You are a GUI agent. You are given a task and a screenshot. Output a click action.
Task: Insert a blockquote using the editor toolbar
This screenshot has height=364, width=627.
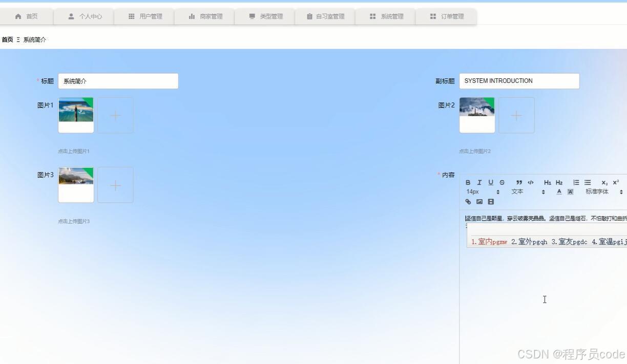518,182
